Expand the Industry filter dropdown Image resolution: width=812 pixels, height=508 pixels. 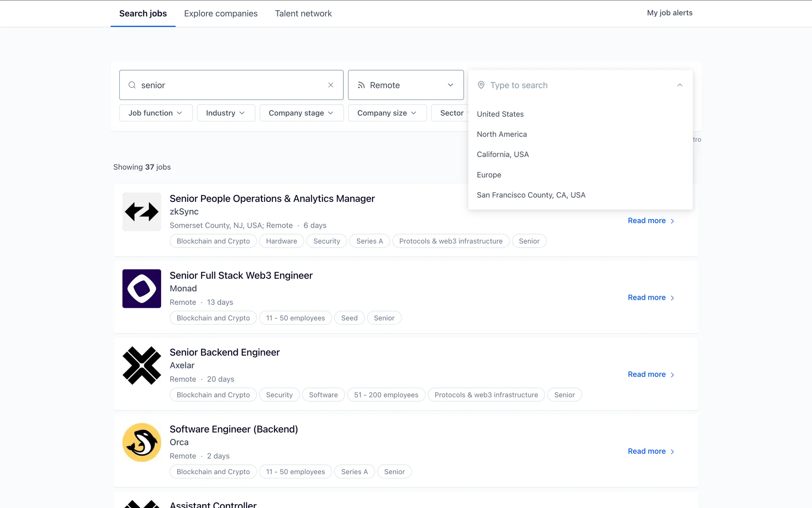coord(226,113)
